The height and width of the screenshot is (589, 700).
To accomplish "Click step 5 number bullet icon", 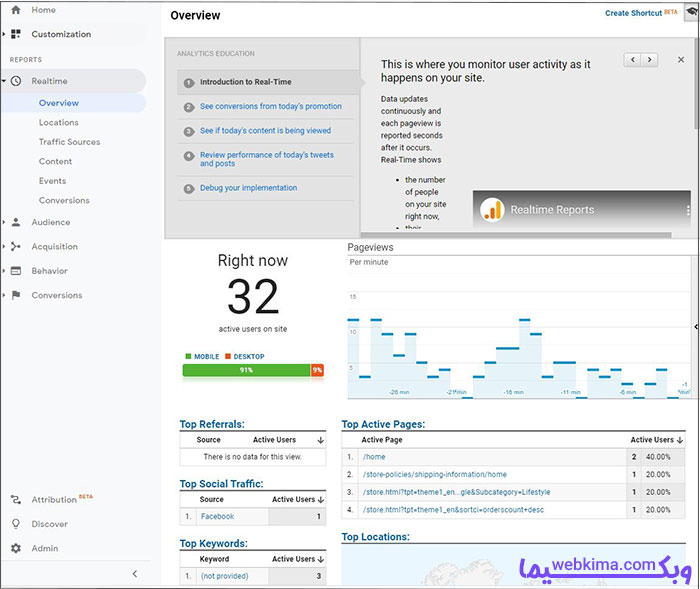I will click(189, 188).
